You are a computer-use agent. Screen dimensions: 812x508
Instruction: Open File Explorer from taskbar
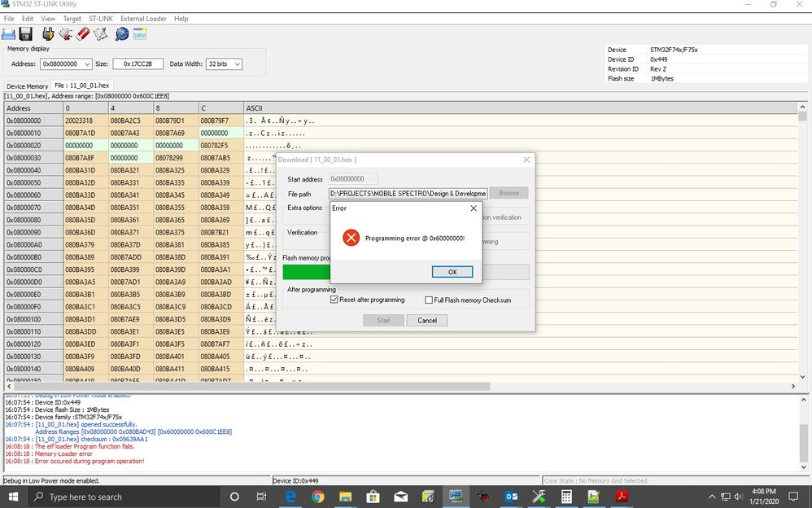[x=346, y=497]
